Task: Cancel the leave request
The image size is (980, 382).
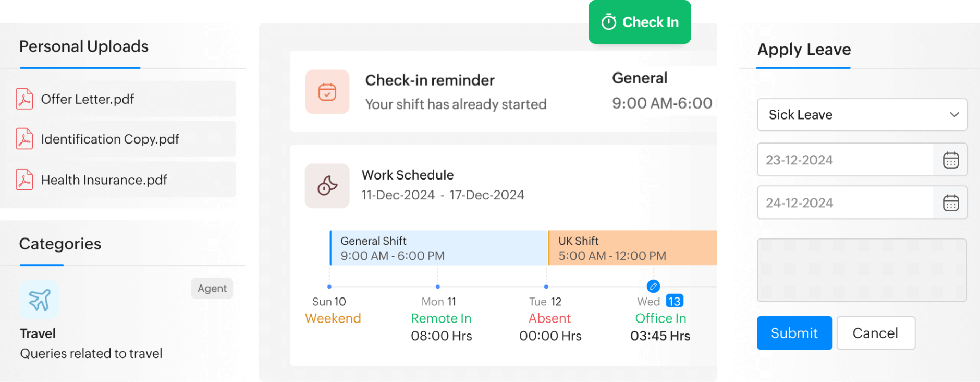Action: pos(876,333)
